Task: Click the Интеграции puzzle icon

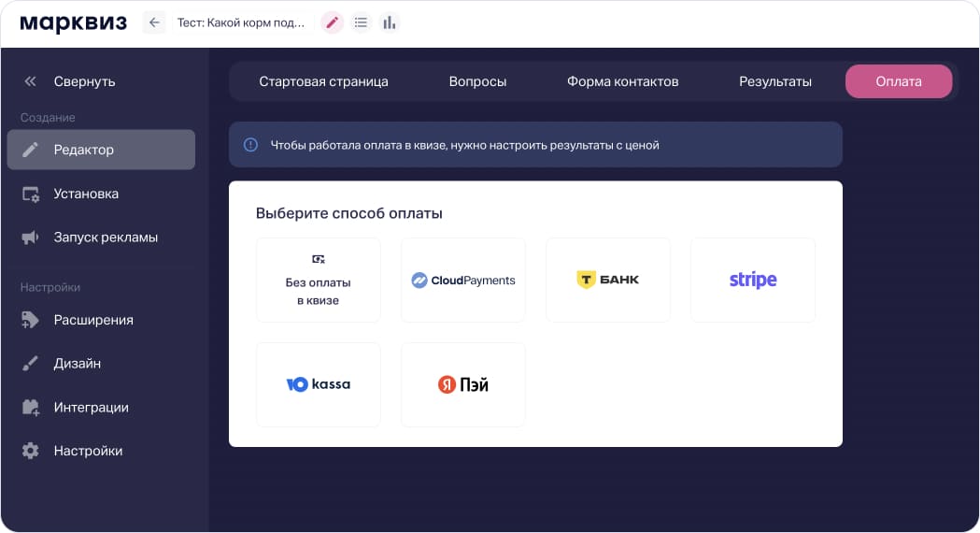Action: 31,408
